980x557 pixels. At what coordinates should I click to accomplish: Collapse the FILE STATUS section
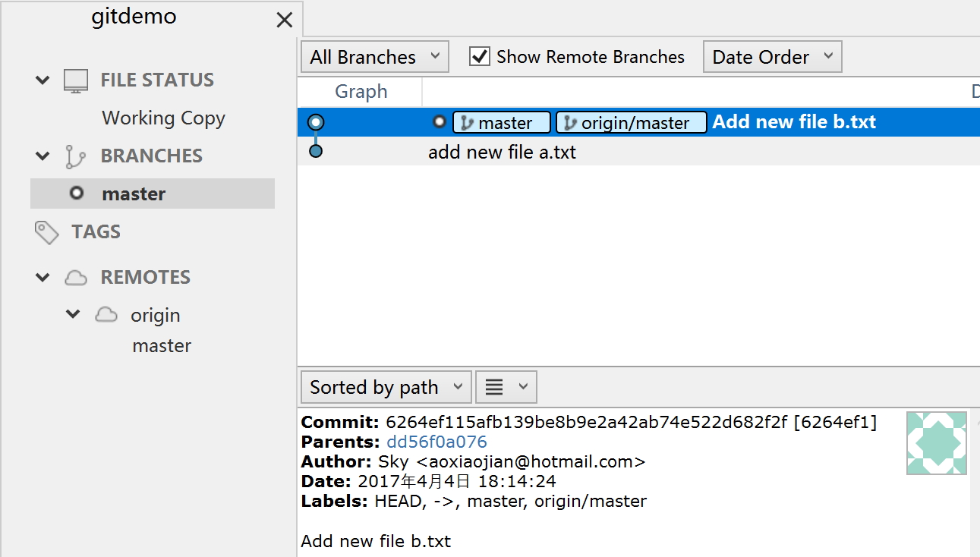point(43,80)
